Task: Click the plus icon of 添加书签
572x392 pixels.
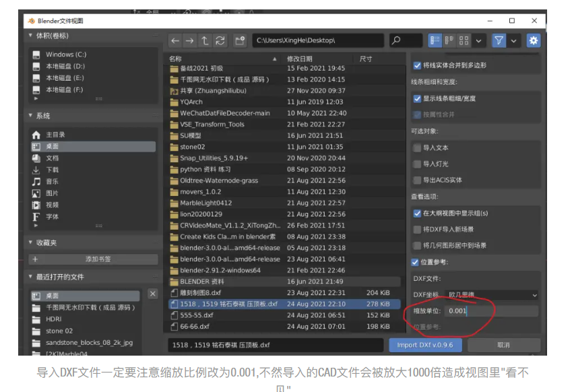Action: point(35,259)
